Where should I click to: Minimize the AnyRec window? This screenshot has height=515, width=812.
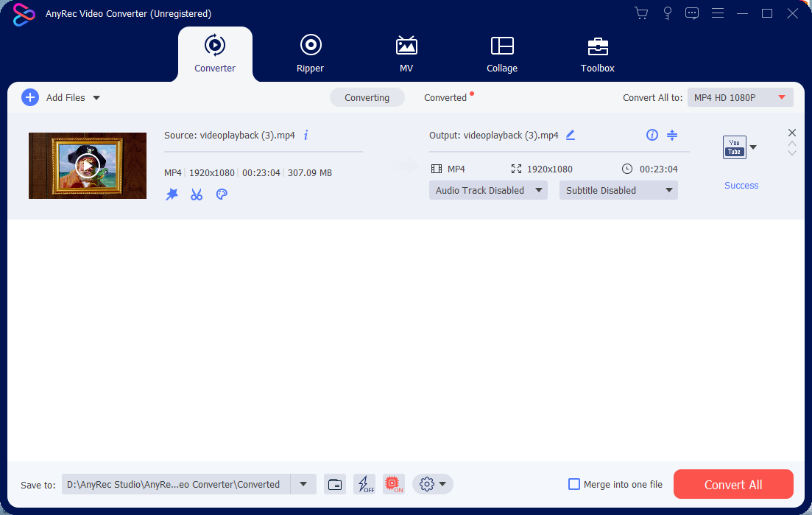(743, 13)
